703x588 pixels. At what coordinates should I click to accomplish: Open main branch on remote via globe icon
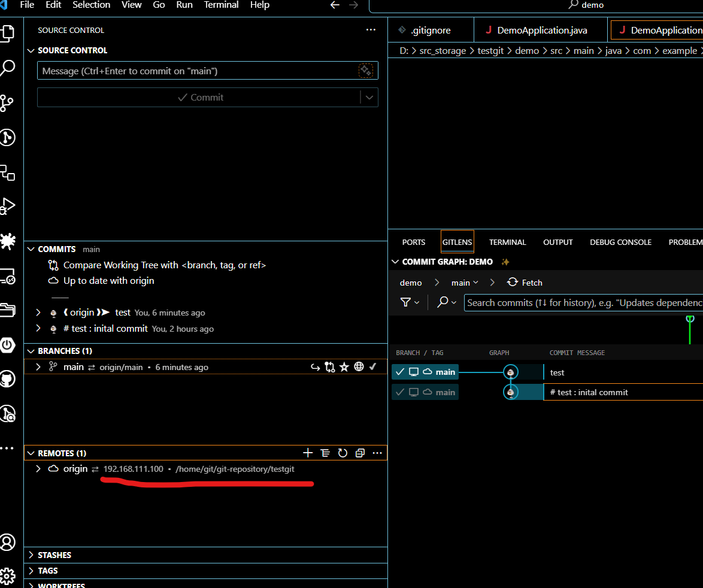tap(359, 366)
